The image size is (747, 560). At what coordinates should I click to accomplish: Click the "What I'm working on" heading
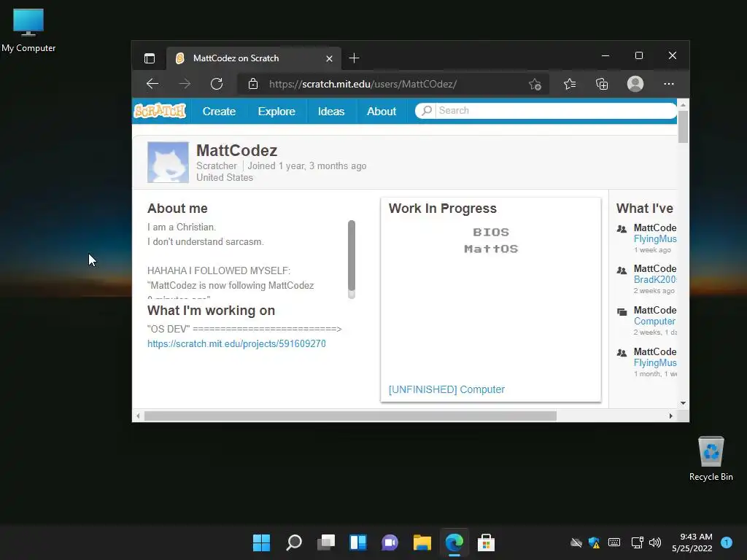pos(211,311)
